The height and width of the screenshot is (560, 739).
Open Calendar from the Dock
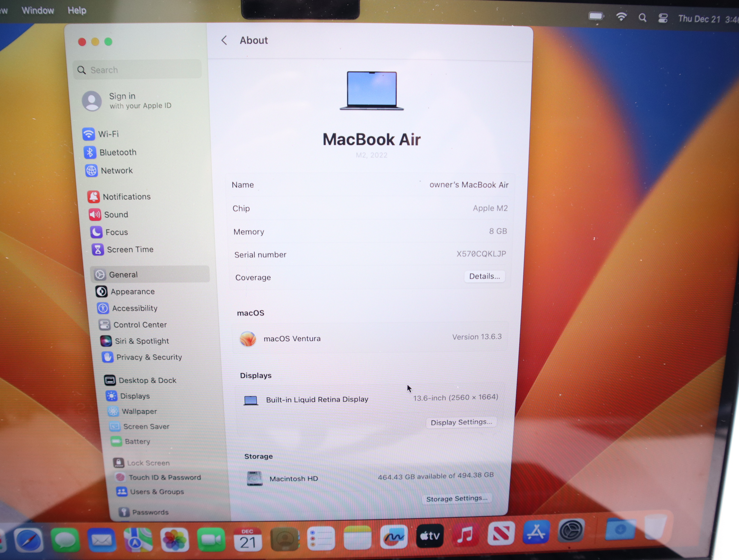[248, 539]
